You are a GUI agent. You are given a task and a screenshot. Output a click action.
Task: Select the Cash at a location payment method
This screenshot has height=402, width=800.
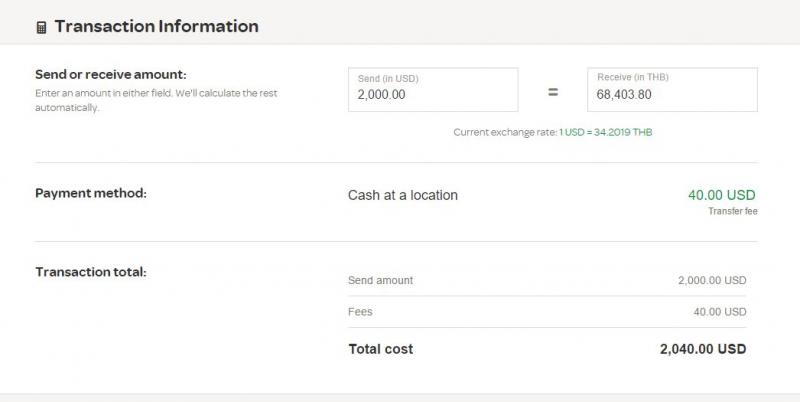point(403,195)
